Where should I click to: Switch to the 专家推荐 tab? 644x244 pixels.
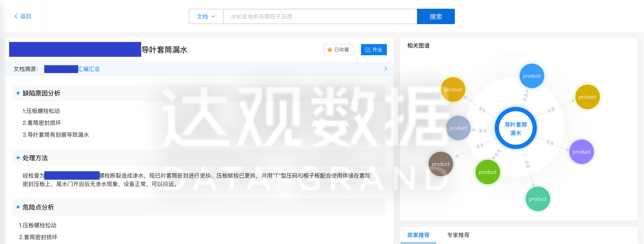click(x=458, y=235)
